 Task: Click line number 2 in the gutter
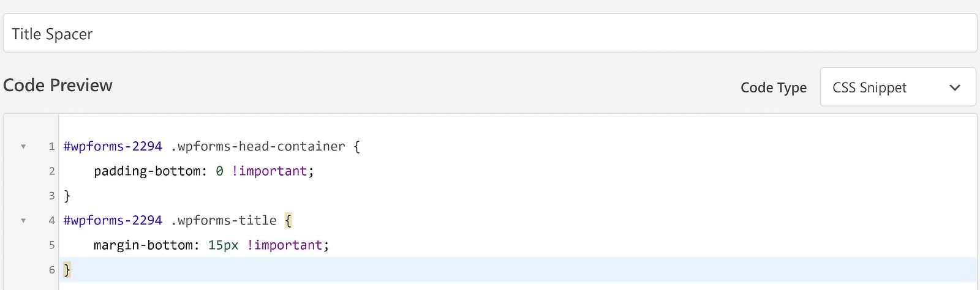click(x=52, y=171)
